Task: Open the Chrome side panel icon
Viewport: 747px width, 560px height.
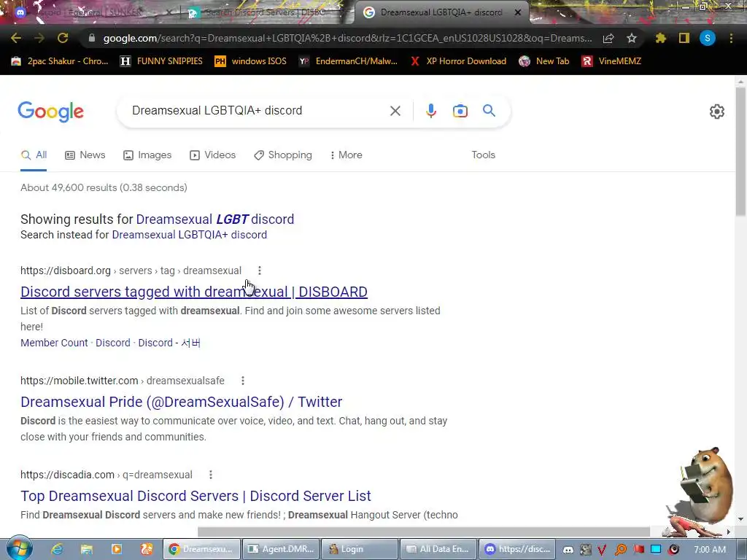Action: [x=684, y=38]
